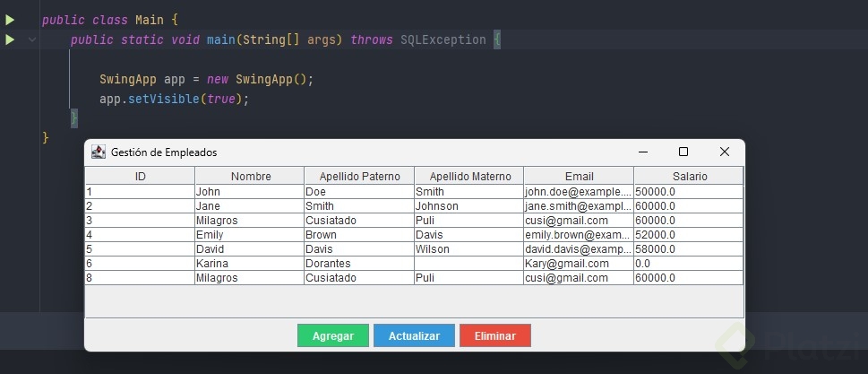868x374 pixels.
Task: Select the row with name John
Action: tap(250, 192)
